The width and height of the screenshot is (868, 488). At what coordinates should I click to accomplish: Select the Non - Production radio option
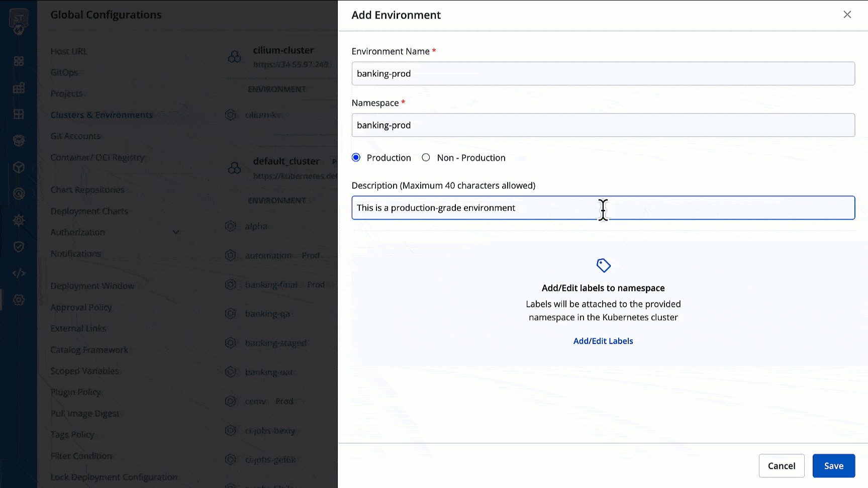click(x=426, y=158)
